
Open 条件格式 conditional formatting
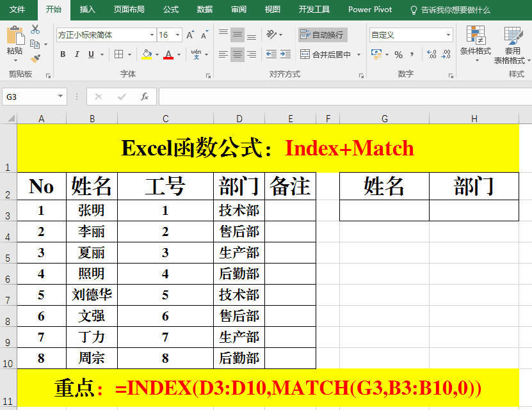point(476,43)
